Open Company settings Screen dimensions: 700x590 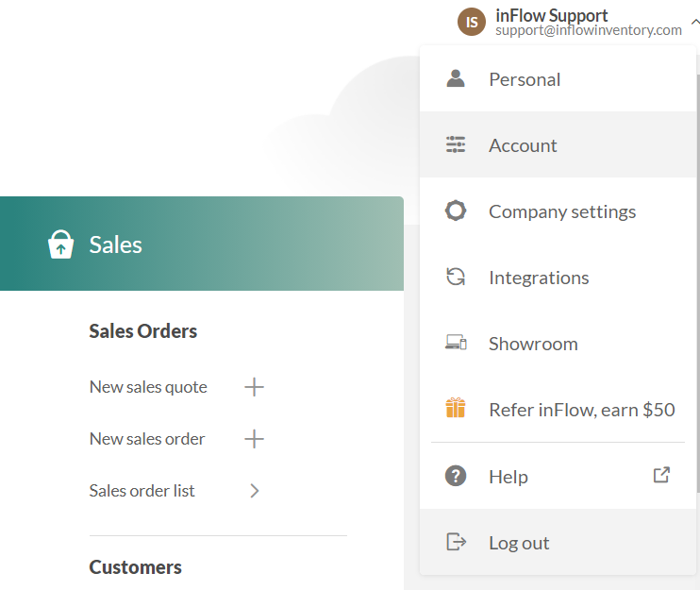(558, 211)
